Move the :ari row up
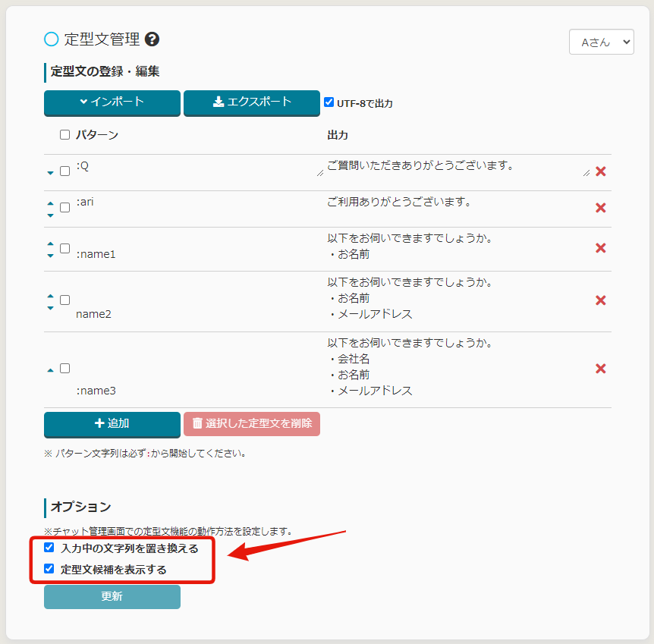 (x=51, y=203)
